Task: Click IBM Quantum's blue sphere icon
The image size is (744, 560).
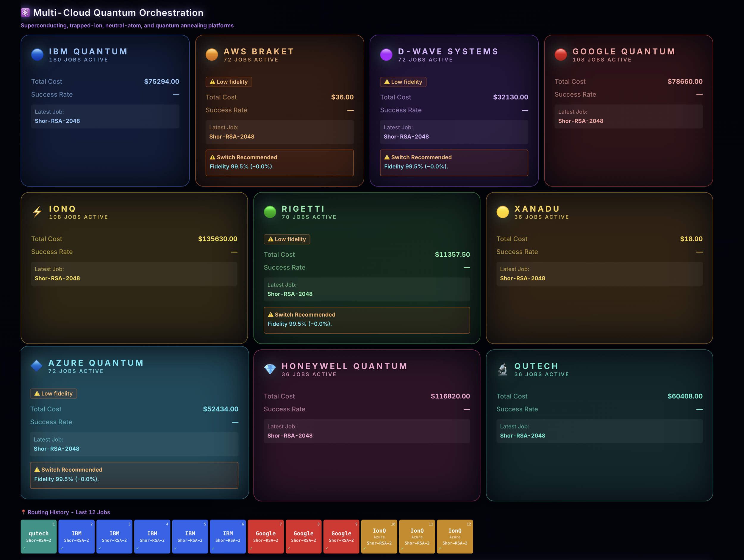Action: [x=37, y=54]
